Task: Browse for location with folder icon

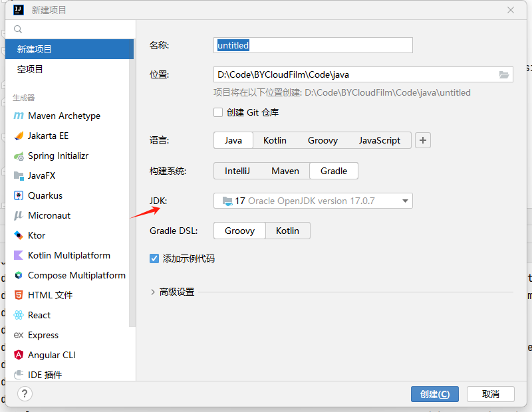Action: (504, 74)
